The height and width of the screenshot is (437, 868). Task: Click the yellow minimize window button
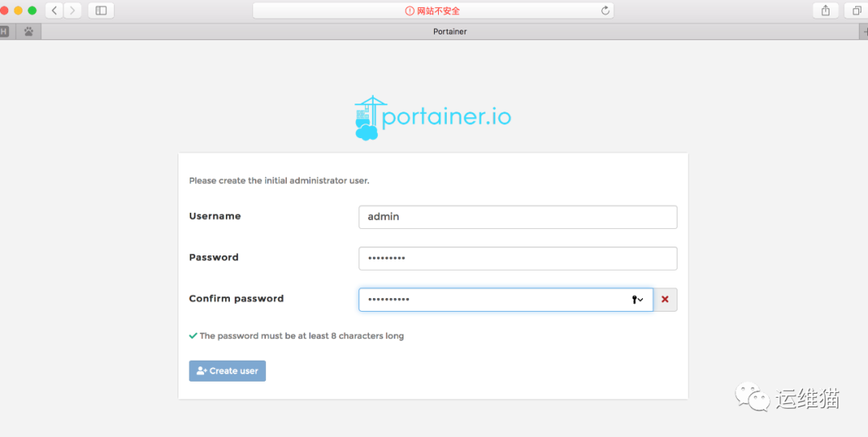tap(18, 10)
